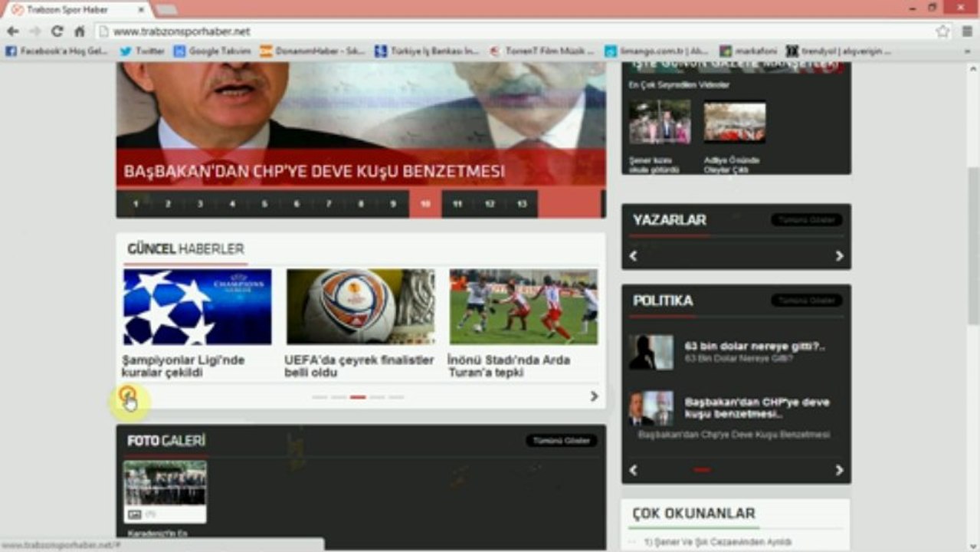The height and width of the screenshot is (552, 980).
Task: Open the browser home icon
Action: (x=79, y=31)
